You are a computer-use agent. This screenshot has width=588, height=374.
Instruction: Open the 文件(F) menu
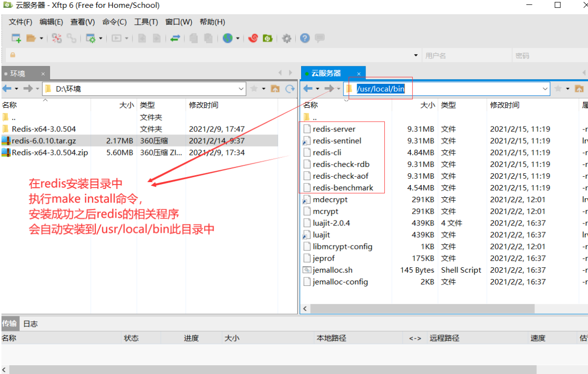(21, 22)
